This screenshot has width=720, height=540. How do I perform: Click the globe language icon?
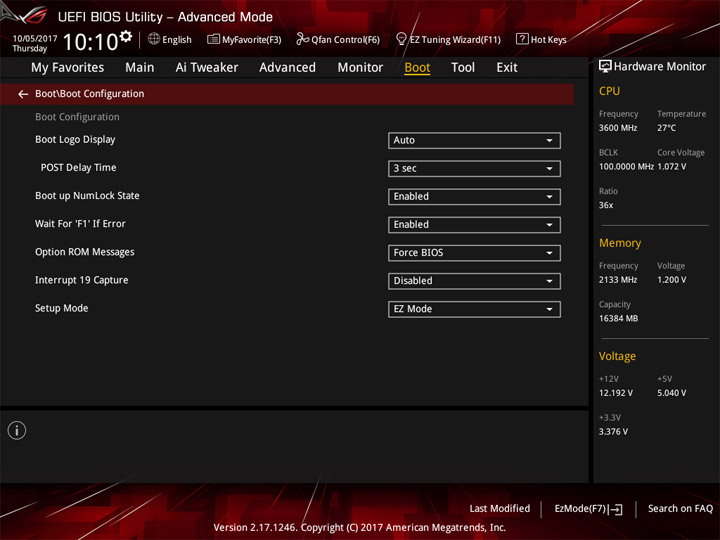tap(154, 39)
